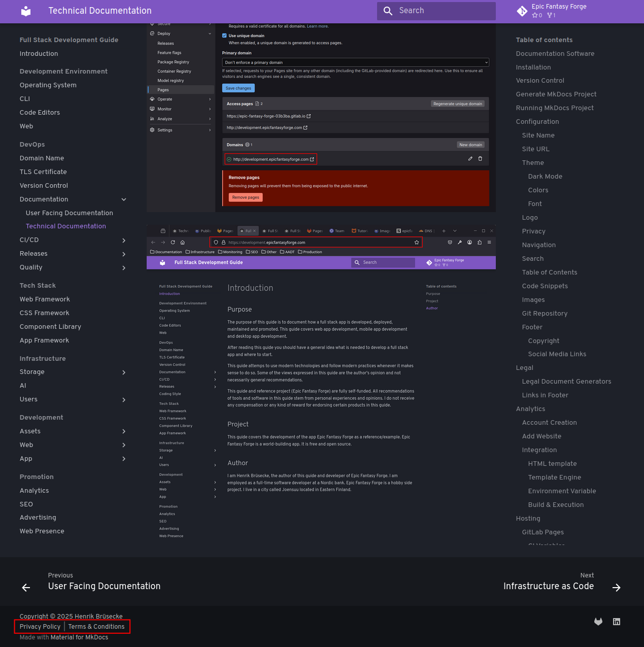
Task: Open the AI page under Infrastructure
Action: (23, 386)
